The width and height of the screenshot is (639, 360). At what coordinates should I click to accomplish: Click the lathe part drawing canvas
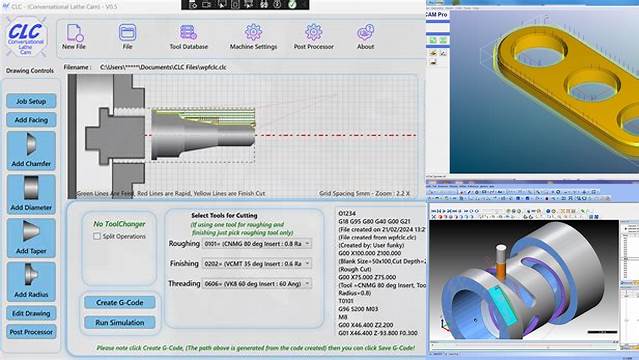pyautogui.click(x=243, y=136)
